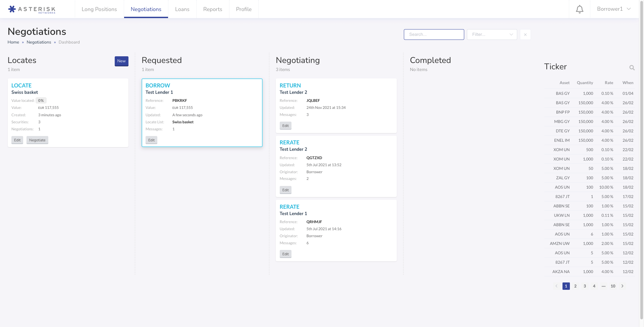Switch to the Long Positions tab
This screenshot has height=327, width=644.
pyautogui.click(x=99, y=9)
